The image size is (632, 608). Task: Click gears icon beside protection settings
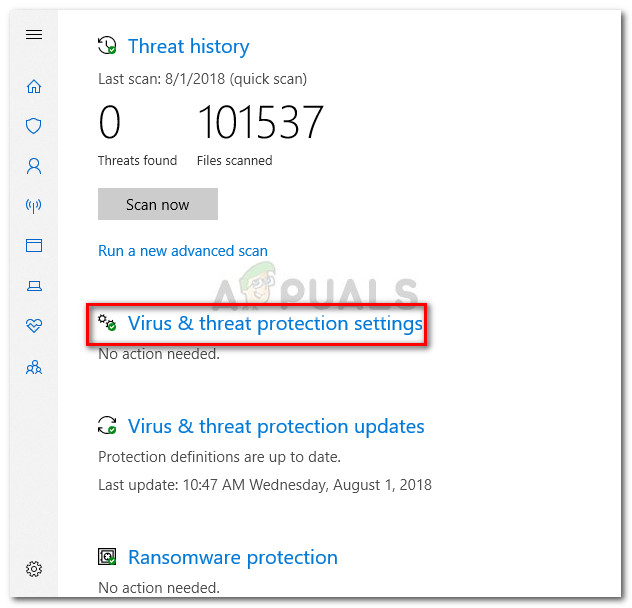click(107, 324)
